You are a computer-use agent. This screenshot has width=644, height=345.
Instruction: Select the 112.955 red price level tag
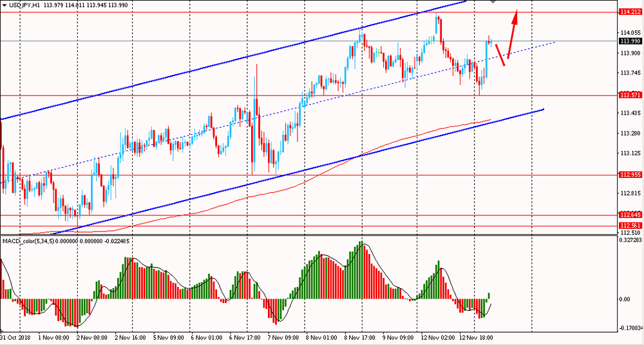point(629,175)
